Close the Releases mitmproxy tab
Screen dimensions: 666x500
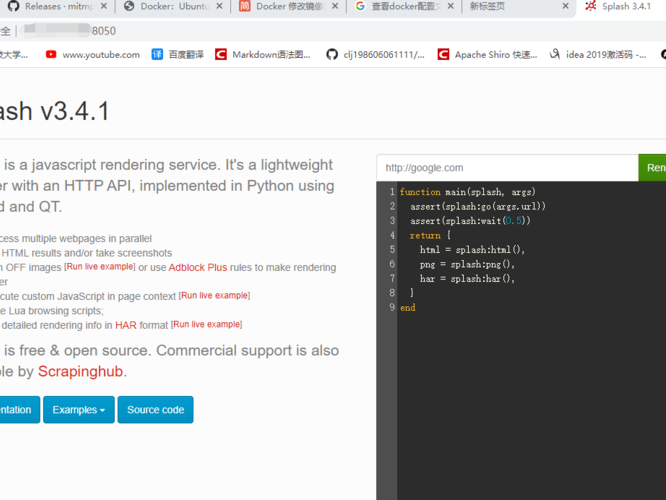(104, 6)
